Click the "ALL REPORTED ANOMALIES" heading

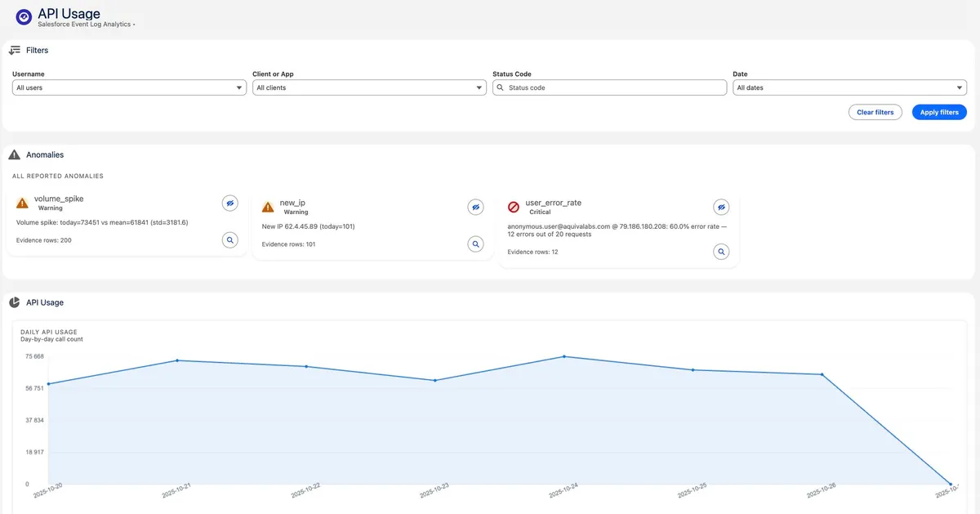[x=58, y=177]
